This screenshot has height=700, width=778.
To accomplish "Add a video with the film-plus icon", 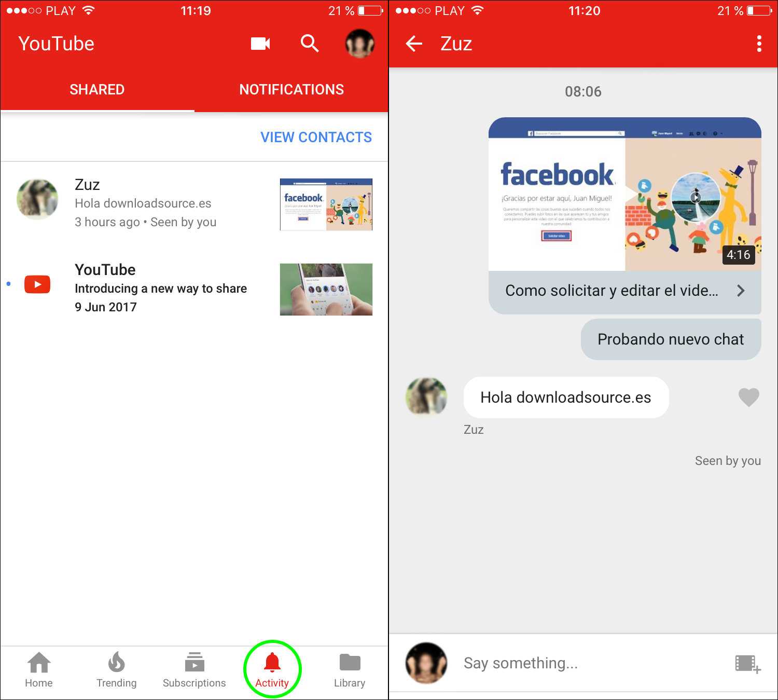I will coord(748,664).
